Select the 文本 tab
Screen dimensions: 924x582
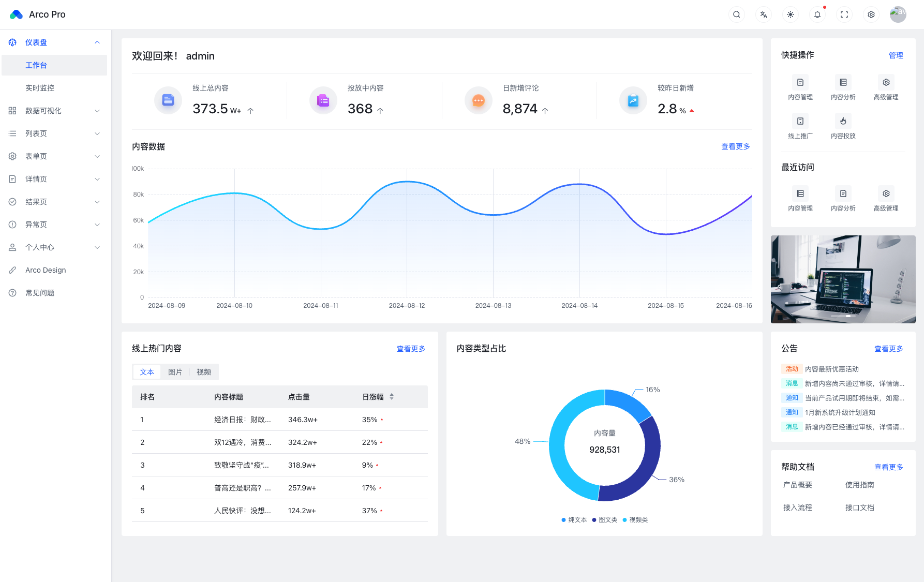tap(147, 372)
